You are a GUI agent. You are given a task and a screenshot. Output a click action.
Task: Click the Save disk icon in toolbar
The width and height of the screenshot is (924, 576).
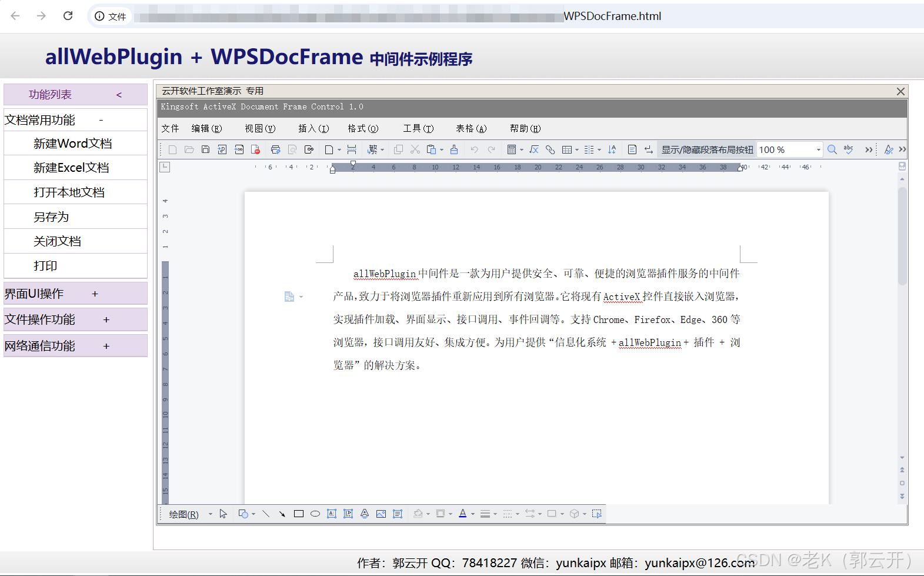click(x=205, y=149)
